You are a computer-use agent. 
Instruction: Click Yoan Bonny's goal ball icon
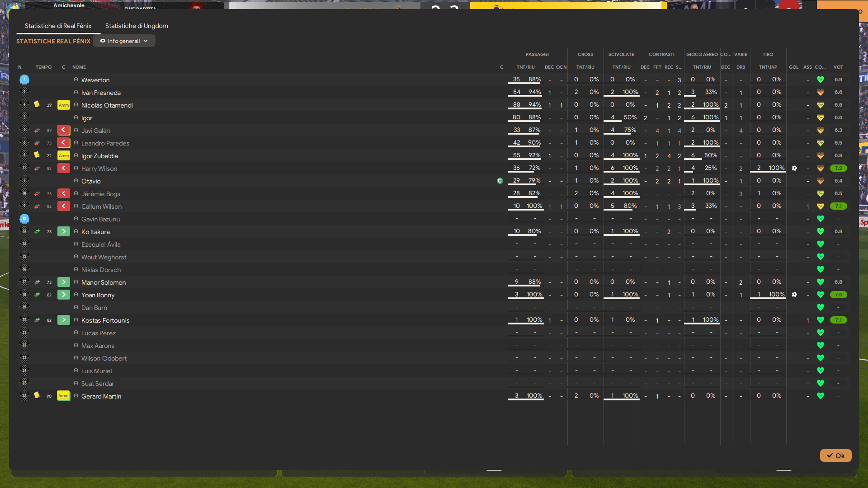(794, 295)
